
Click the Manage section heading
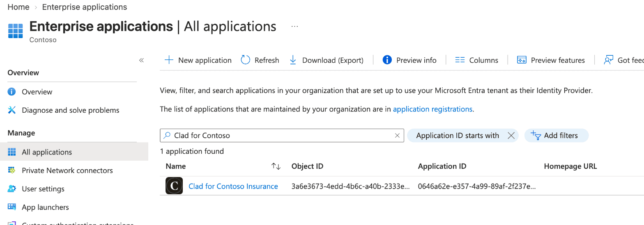(x=21, y=133)
